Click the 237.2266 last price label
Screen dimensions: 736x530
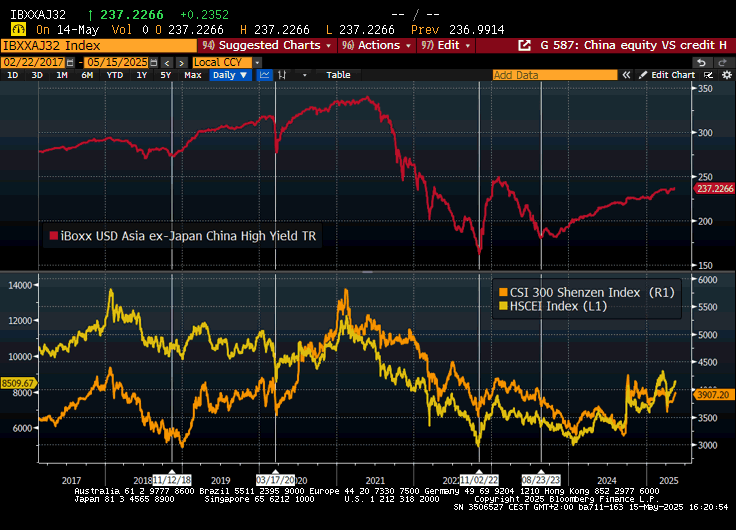point(714,189)
